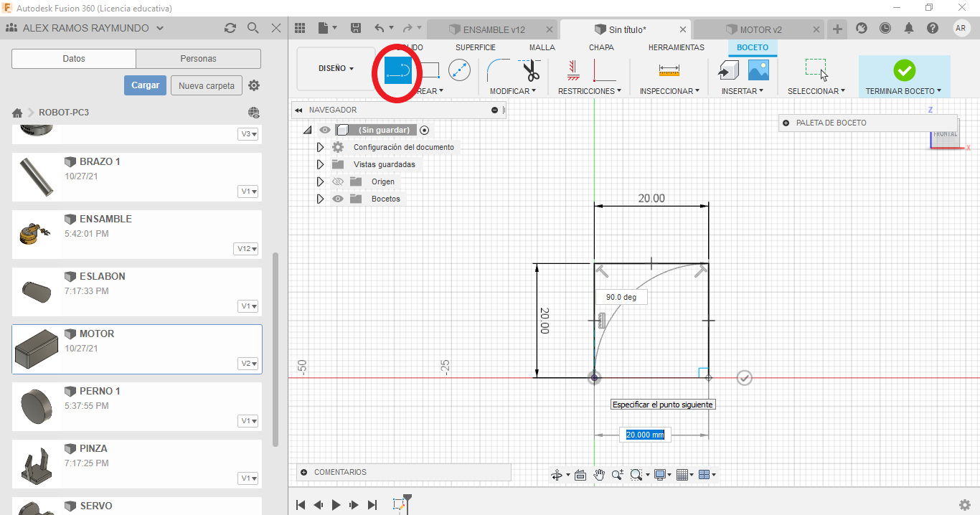Open the Terminar boceto dropdown
This screenshot has height=515, width=980.
pos(904,91)
